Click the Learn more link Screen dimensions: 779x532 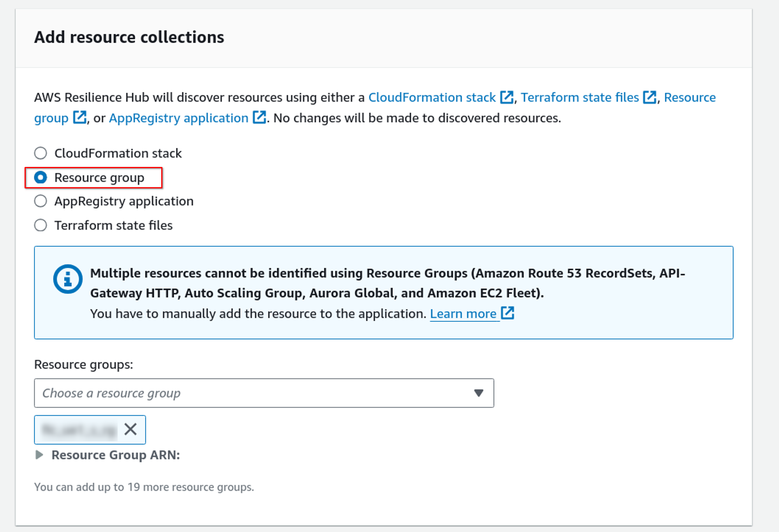pos(463,314)
